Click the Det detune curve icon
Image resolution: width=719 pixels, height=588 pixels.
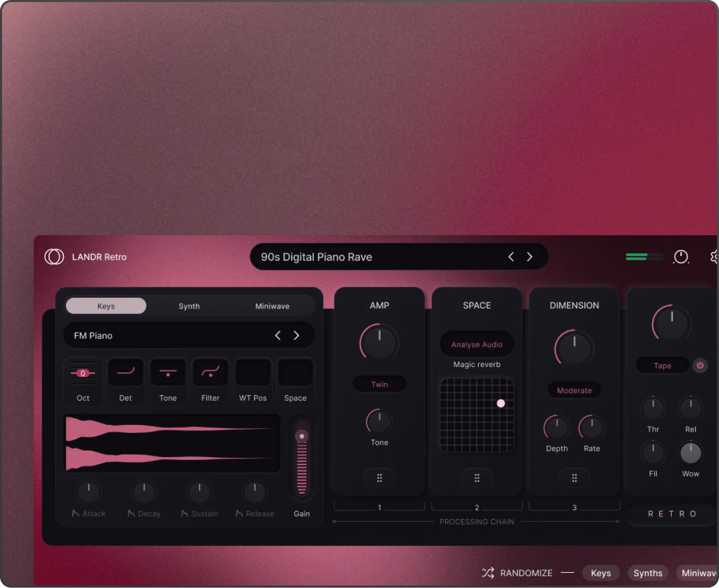(126, 373)
